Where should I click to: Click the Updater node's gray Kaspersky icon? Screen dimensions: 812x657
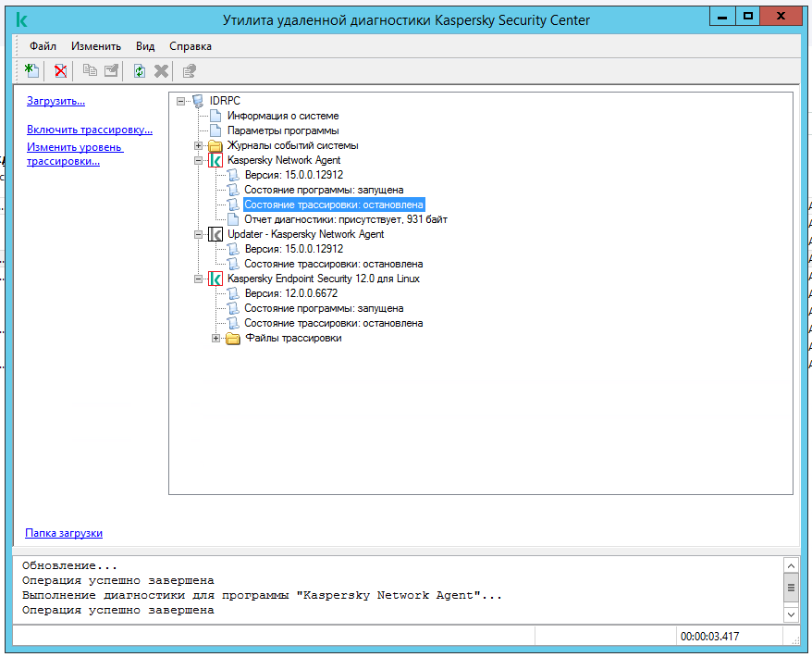coord(215,234)
